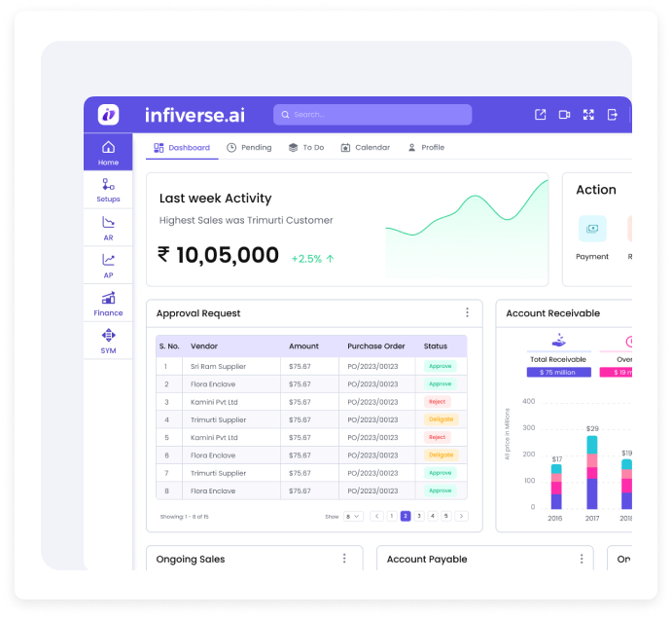Image resolution: width=672 pixels, height=618 pixels.
Task: Open the external link icon in header
Action: (541, 115)
